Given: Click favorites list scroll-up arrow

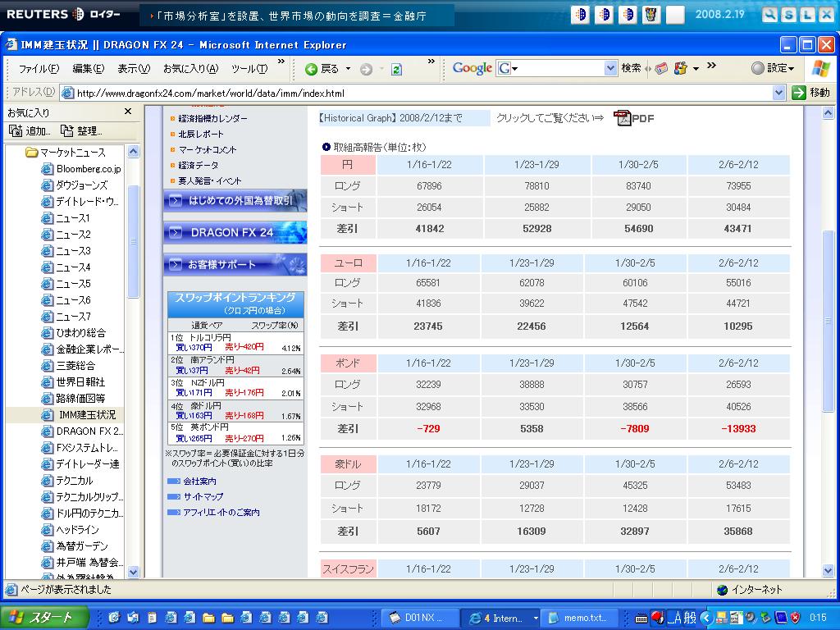Looking at the screenshot, I should (x=134, y=152).
